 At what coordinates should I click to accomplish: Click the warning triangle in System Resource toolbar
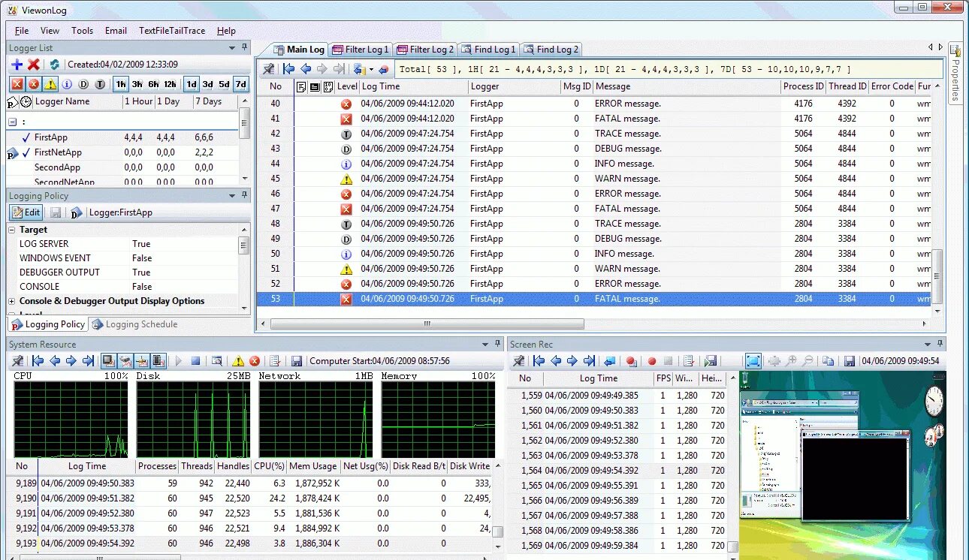[238, 361]
